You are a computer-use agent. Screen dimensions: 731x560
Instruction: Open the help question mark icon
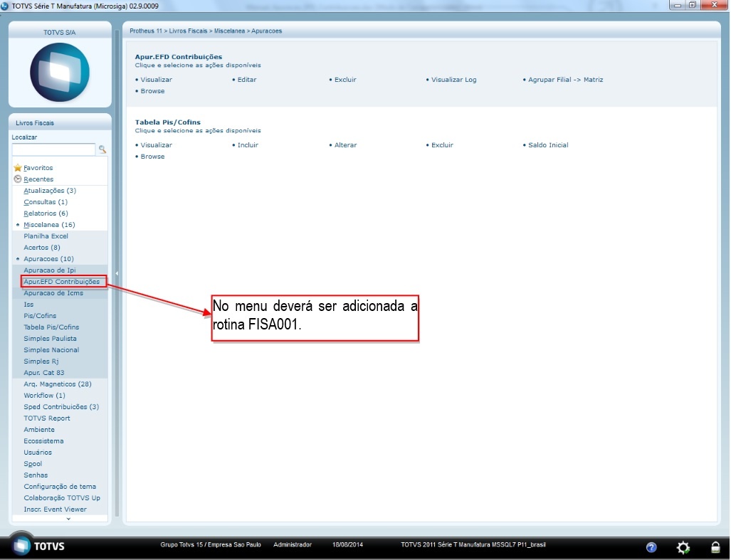click(x=651, y=547)
